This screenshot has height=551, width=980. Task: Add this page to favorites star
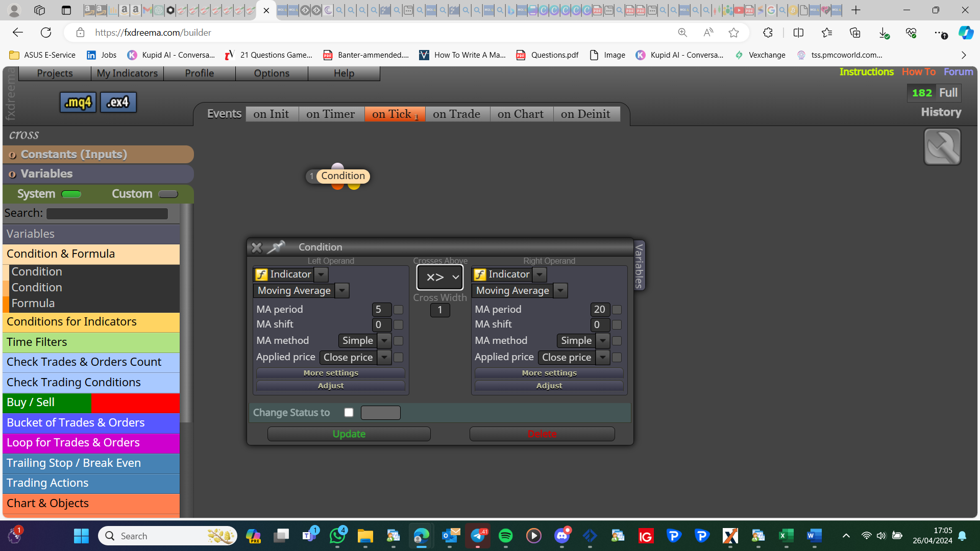pos(733,33)
